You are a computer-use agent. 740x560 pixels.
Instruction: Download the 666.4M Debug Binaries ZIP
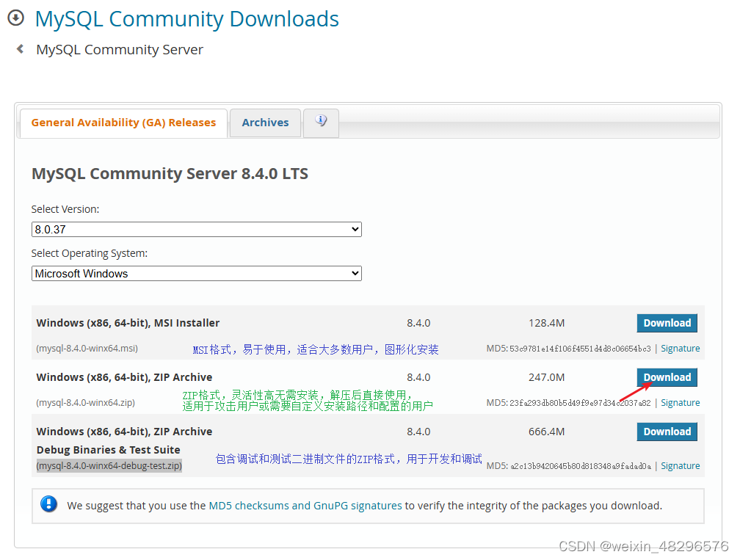pyautogui.click(x=667, y=432)
